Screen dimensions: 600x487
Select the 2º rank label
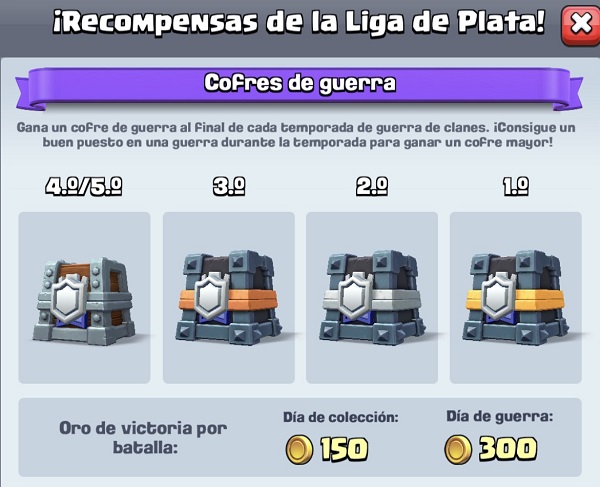372,186
